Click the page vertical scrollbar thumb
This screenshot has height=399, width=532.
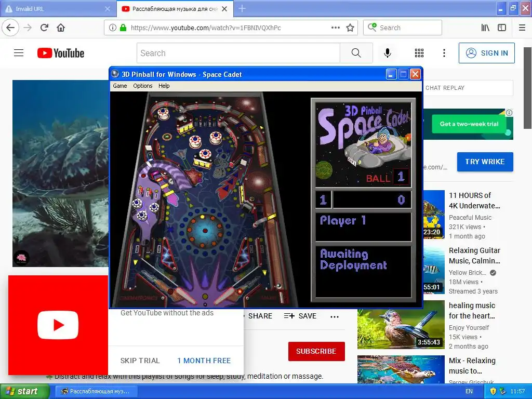[527, 88]
